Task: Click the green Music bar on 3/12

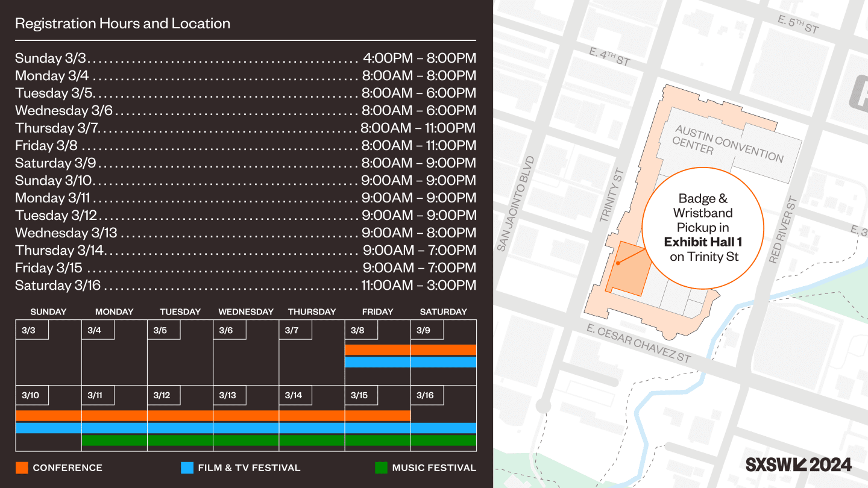Action: 180,440
